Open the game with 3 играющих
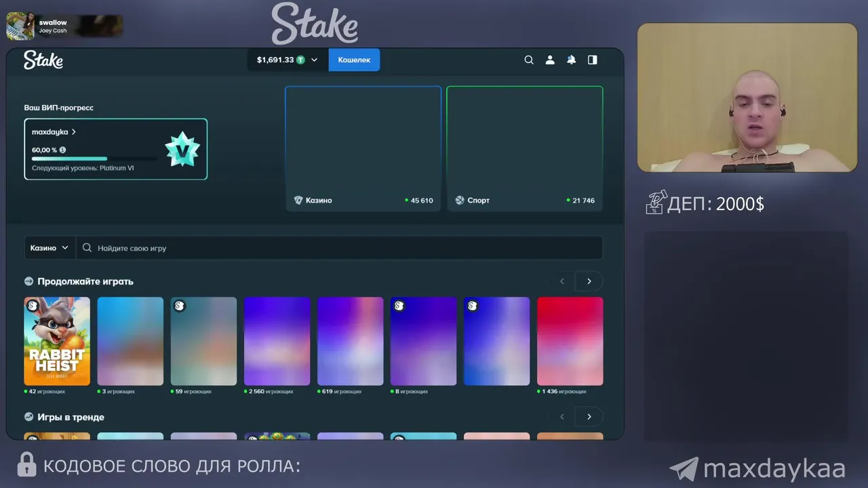The image size is (868, 488). pos(130,341)
